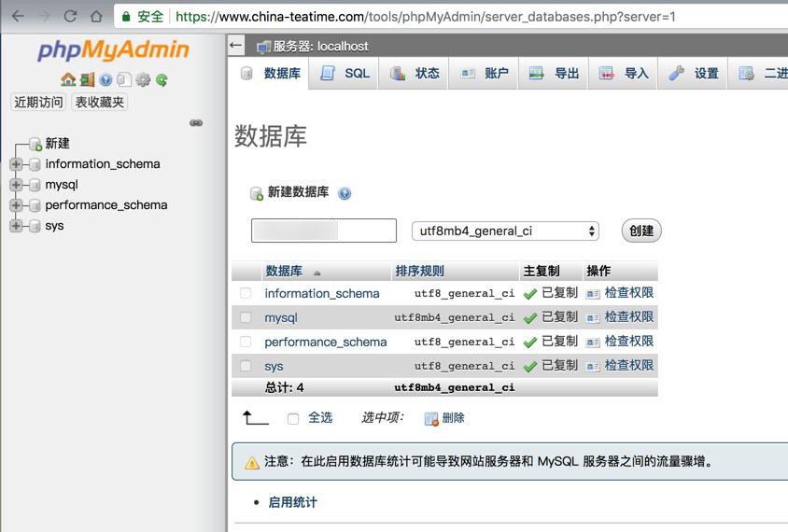Viewport: 788px width, 532px height.
Task: Expand information_schema in navigation tree
Action: 16,164
